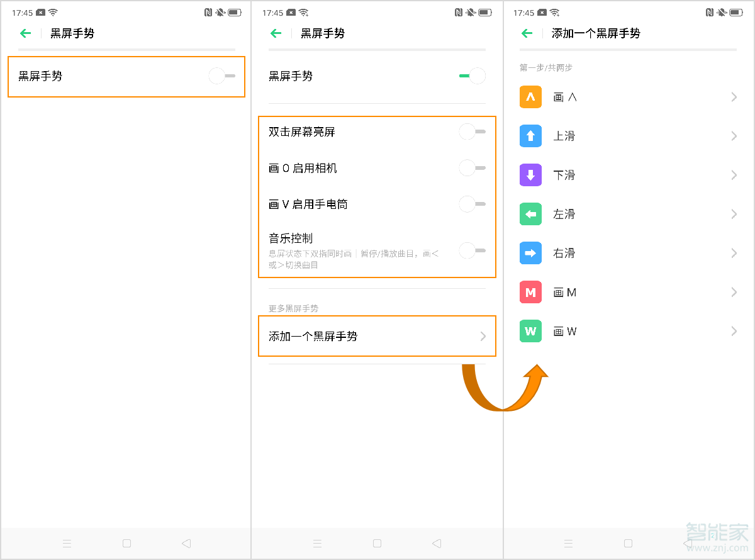Select the blue 右滑 right-swipe icon
Image resolution: width=755 pixels, height=560 pixels.
coord(530,253)
